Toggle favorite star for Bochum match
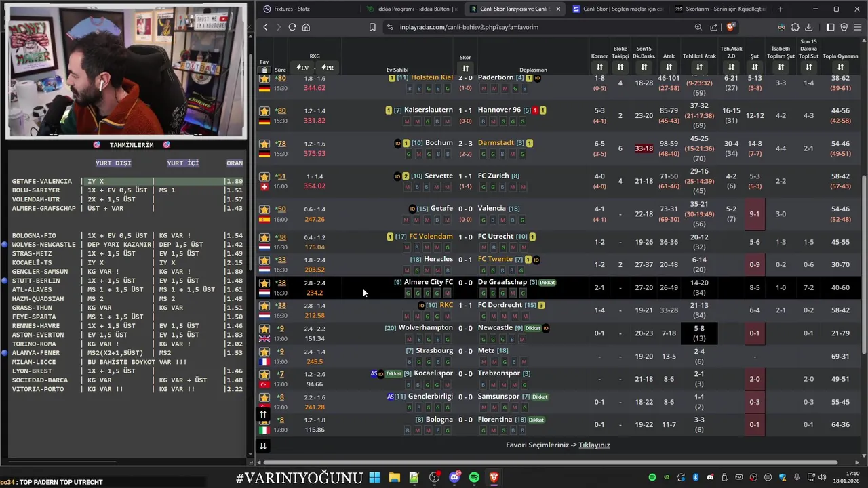 (x=264, y=144)
